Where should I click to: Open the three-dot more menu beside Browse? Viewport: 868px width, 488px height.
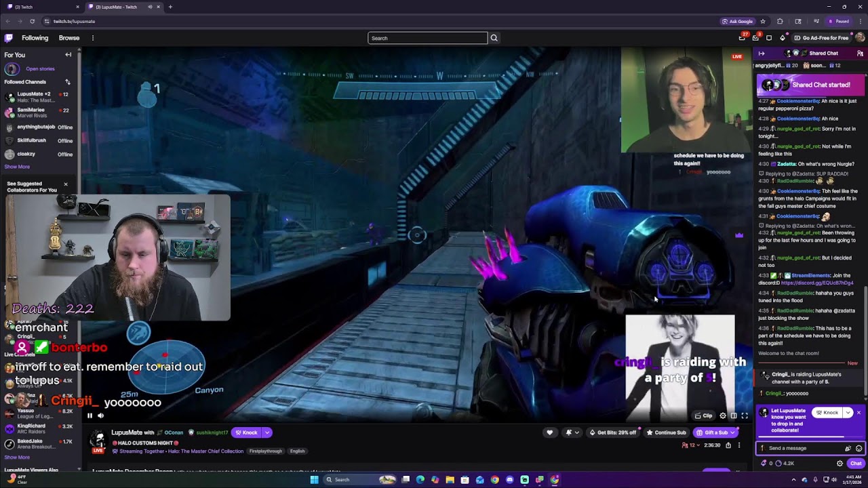tap(93, 38)
